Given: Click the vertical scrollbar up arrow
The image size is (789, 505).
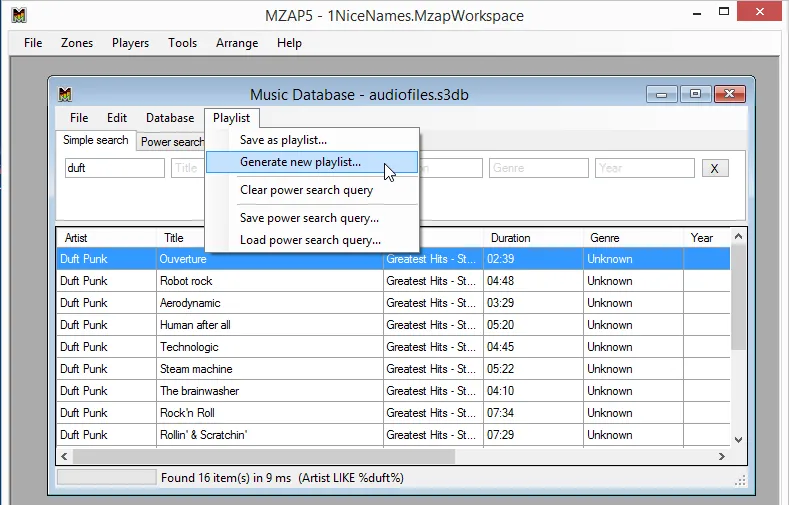Looking at the screenshot, I should tap(738, 236).
